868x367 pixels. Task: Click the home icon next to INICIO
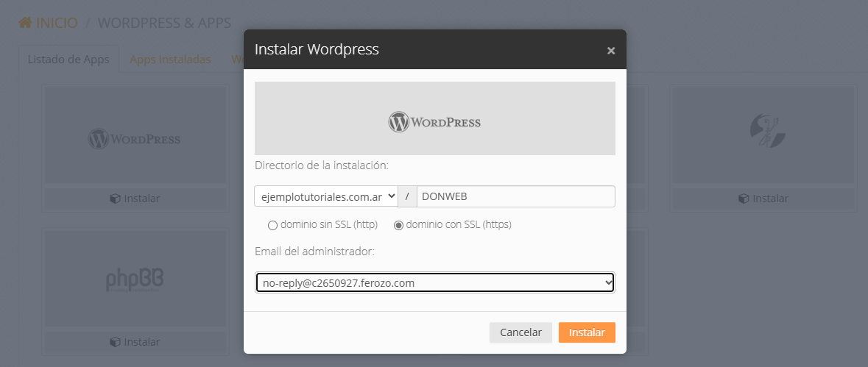[25, 23]
